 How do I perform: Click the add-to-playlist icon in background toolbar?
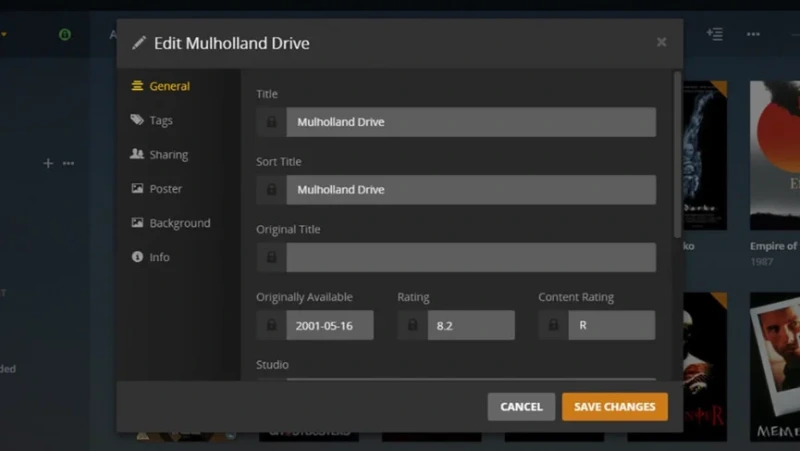(714, 34)
